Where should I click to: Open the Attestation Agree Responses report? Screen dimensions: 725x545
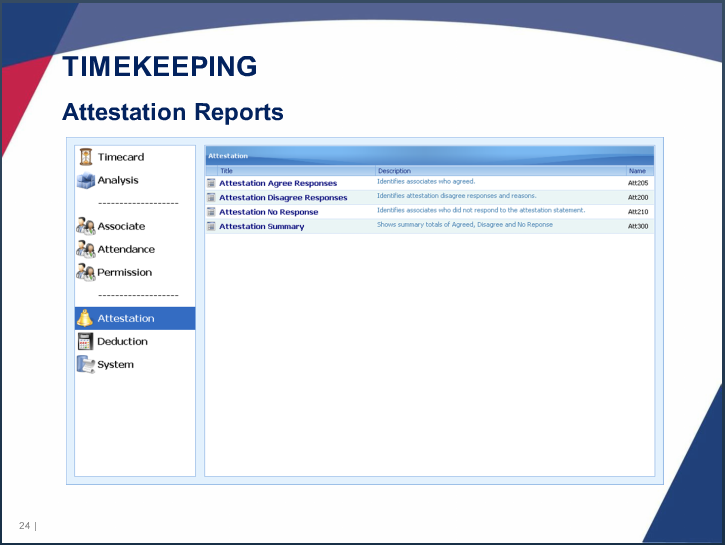(x=278, y=183)
